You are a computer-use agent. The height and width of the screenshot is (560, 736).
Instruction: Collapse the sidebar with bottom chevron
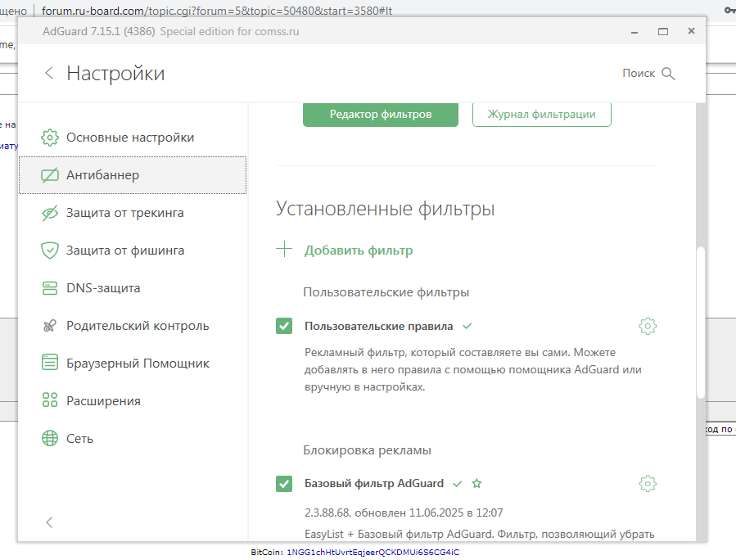click(x=49, y=522)
